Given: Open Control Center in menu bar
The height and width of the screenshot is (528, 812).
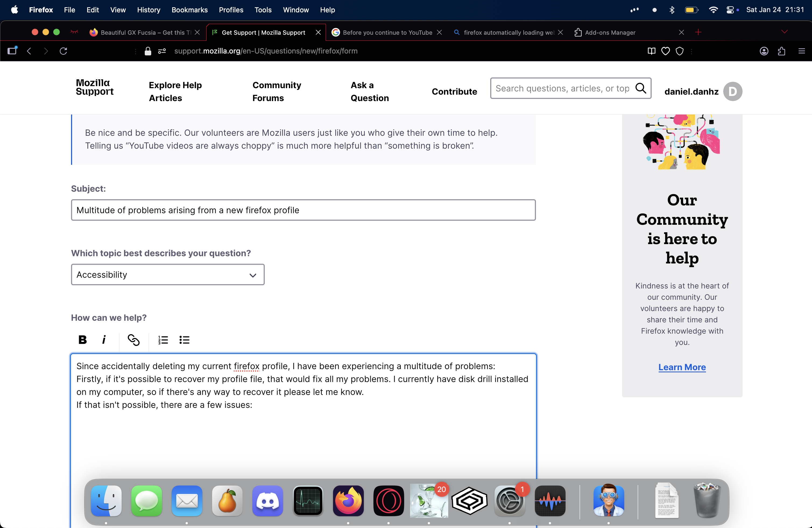Looking at the screenshot, I should pos(730,10).
